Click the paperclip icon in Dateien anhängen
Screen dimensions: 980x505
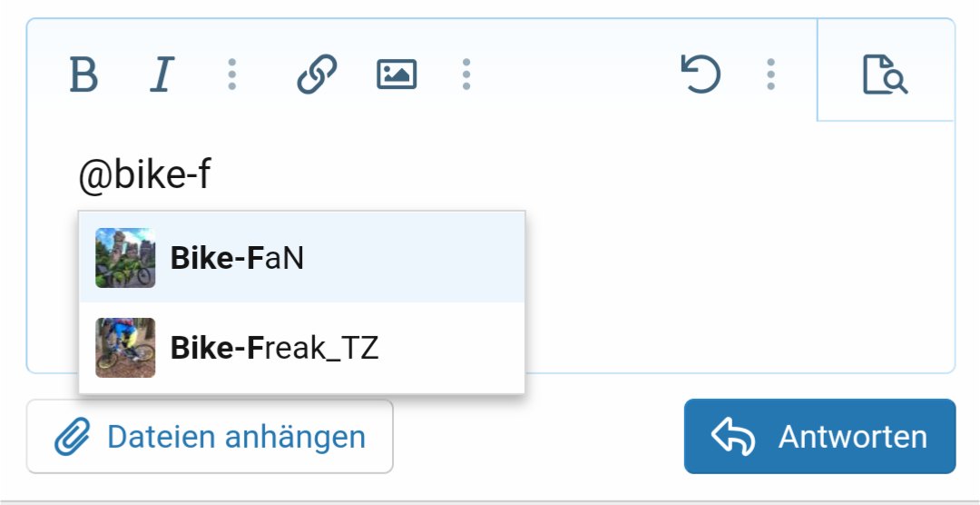pos(73,436)
